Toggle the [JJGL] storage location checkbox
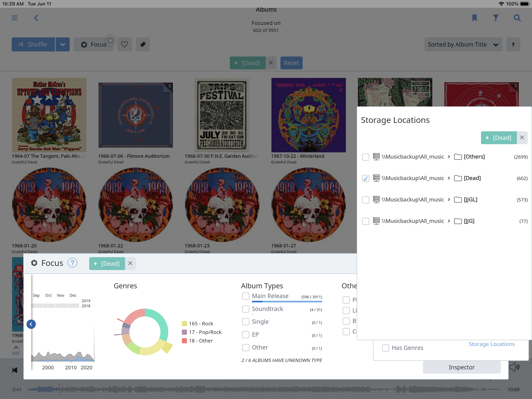532x399 pixels. (366, 200)
